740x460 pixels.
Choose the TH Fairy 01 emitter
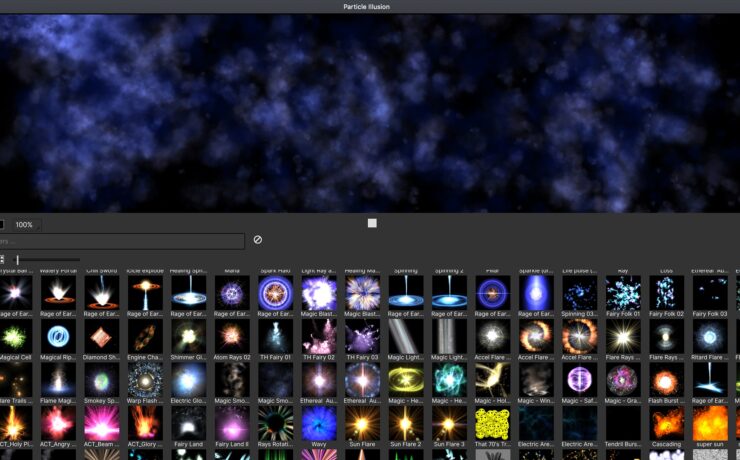coord(275,337)
